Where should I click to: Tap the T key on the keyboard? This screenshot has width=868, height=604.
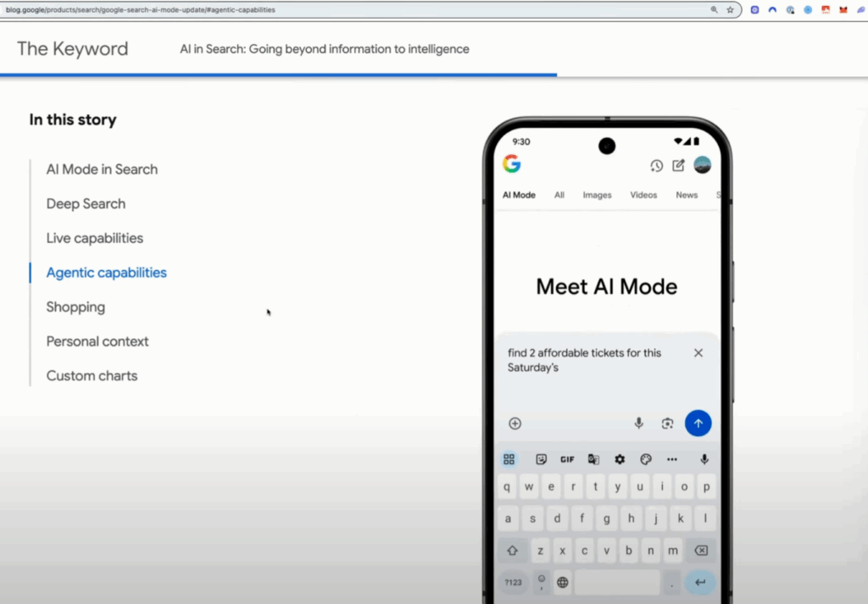tap(596, 487)
